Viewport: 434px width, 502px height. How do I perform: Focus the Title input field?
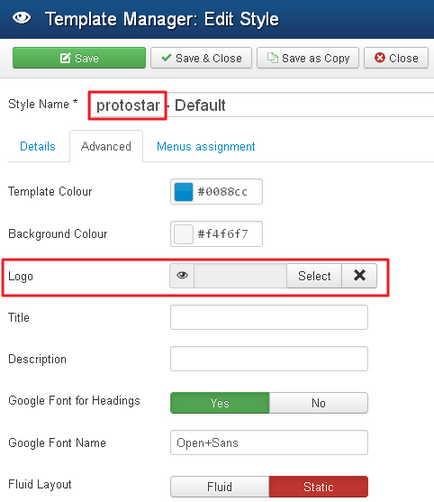269,317
